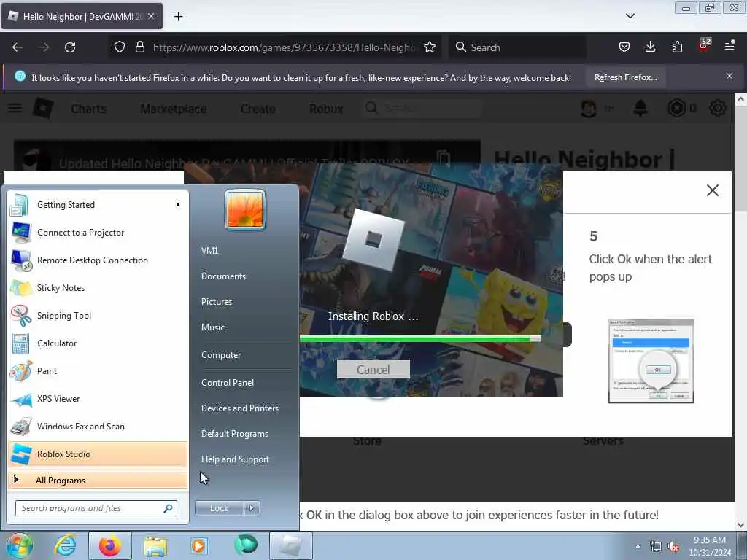
Task: Open Documents library
Action: (223, 276)
